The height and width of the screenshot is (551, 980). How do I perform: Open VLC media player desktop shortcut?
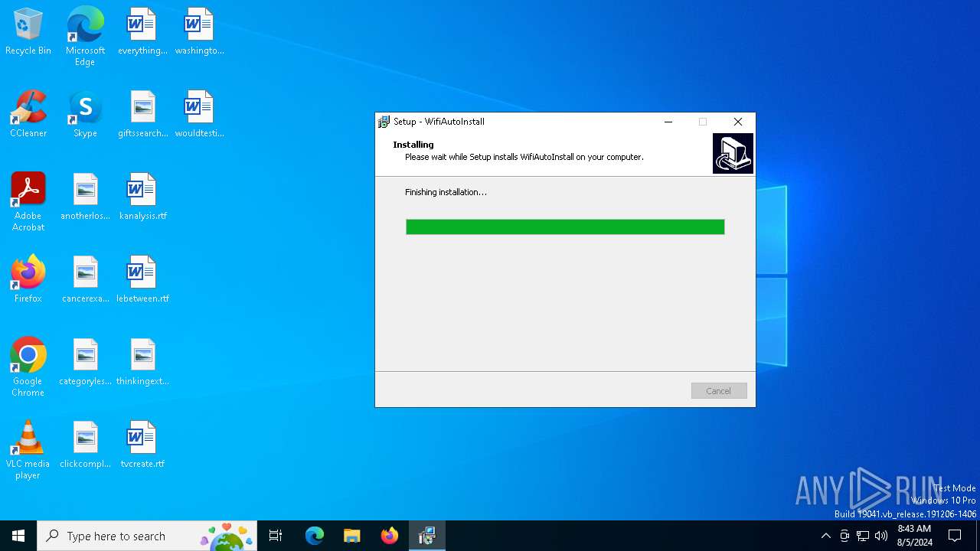click(x=28, y=450)
